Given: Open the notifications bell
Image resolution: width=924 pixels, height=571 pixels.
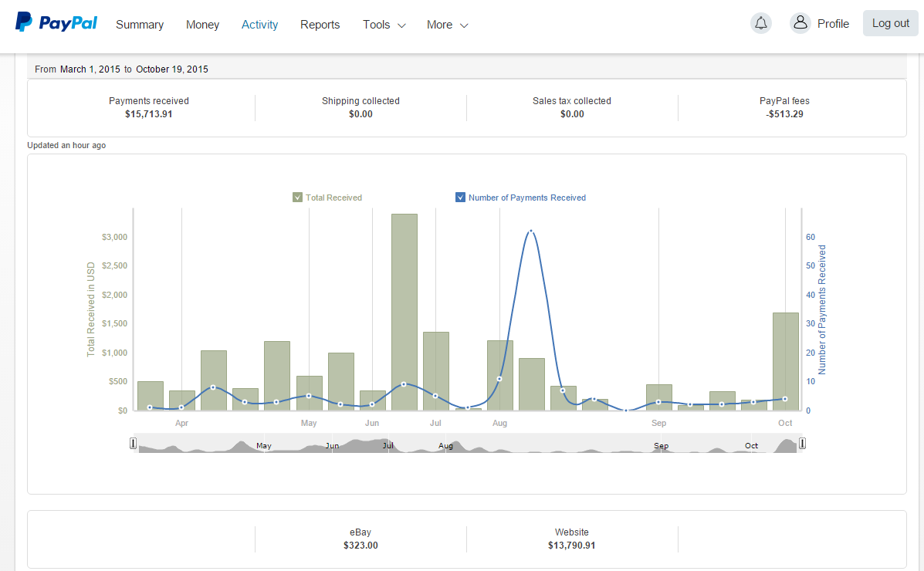Looking at the screenshot, I should click(761, 24).
